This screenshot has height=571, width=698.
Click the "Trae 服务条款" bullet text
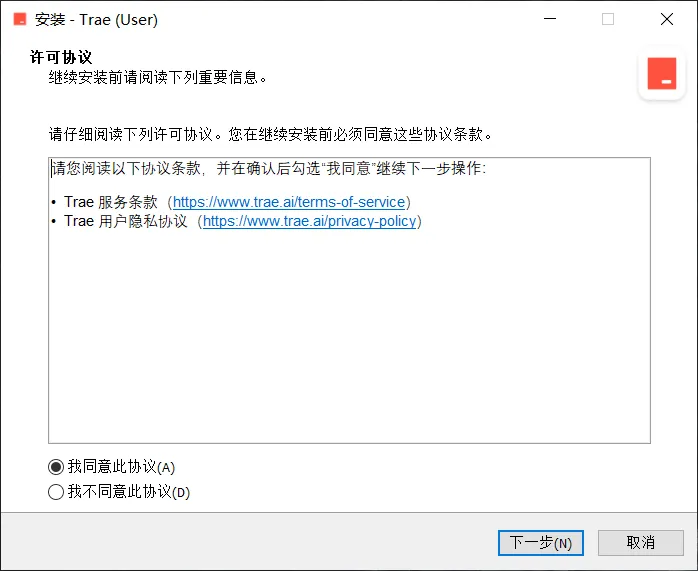111,202
